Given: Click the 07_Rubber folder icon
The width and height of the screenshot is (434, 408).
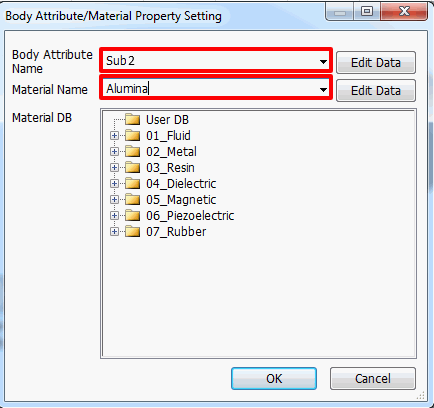Looking at the screenshot, I should click(133, 231).
